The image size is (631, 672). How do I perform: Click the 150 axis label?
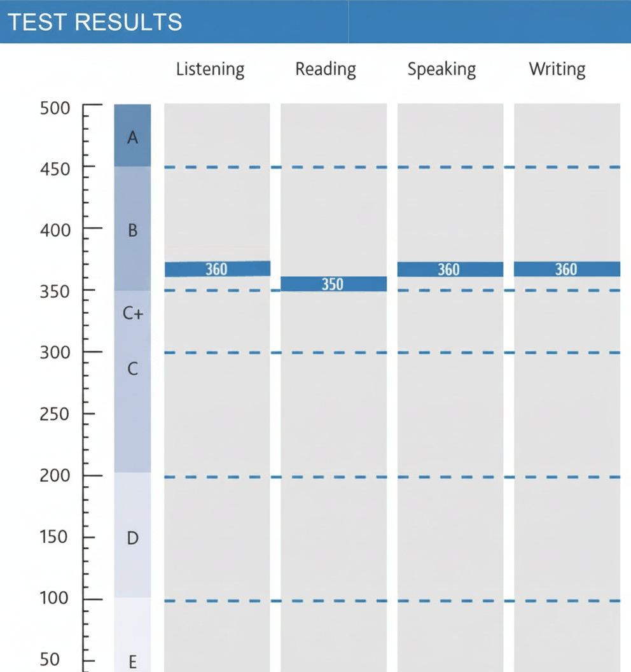point(55,537)
